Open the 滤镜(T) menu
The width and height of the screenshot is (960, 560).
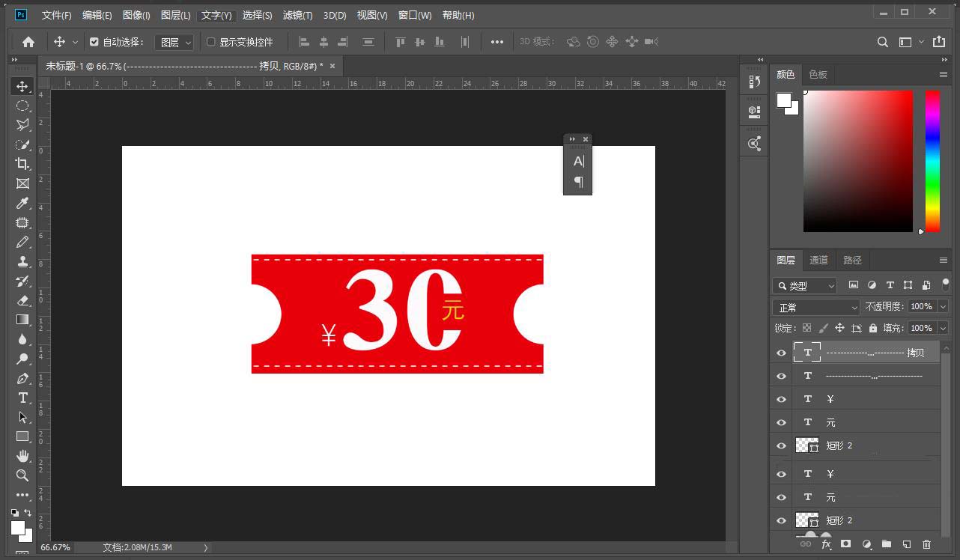(x=297, y=15)
